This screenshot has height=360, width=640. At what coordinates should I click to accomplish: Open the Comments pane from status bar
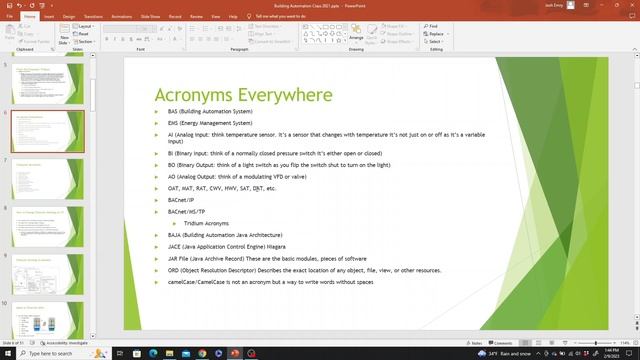[x=500, y=343]
